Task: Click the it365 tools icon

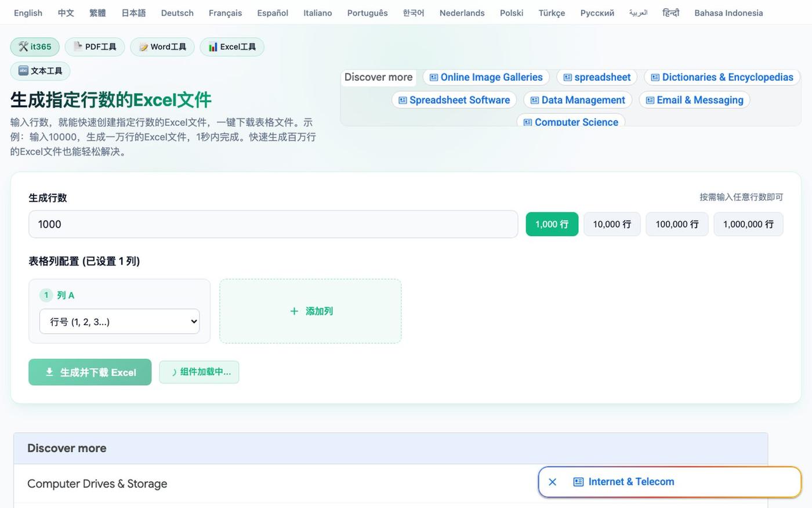Action: pos(23,46)
